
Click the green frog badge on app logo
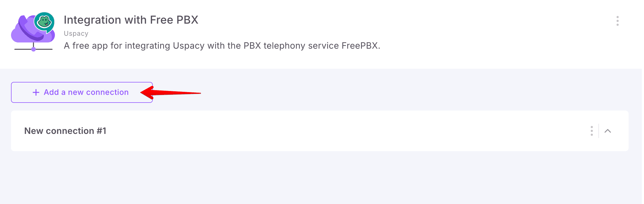point(44,22)
